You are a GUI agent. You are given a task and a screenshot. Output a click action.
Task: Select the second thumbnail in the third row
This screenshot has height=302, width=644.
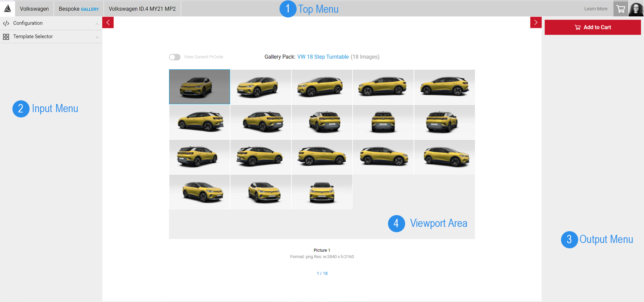[x=261, y=156]
